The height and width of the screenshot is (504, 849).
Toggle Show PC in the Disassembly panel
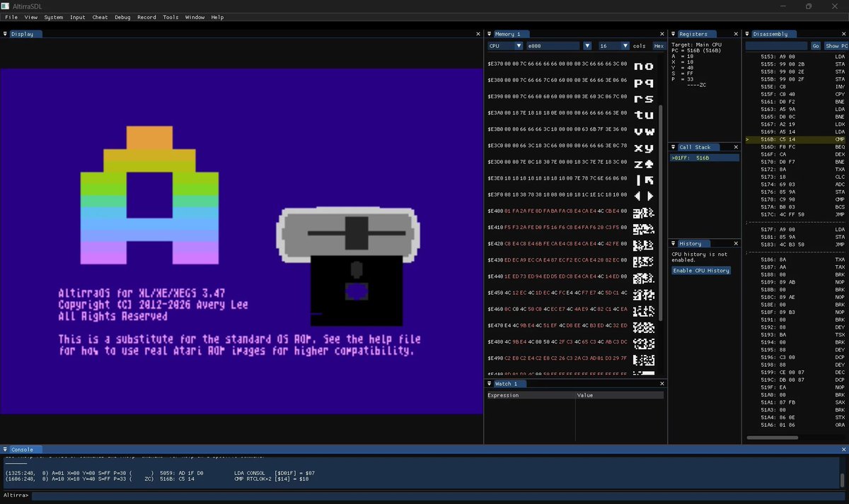click(836, 45)
